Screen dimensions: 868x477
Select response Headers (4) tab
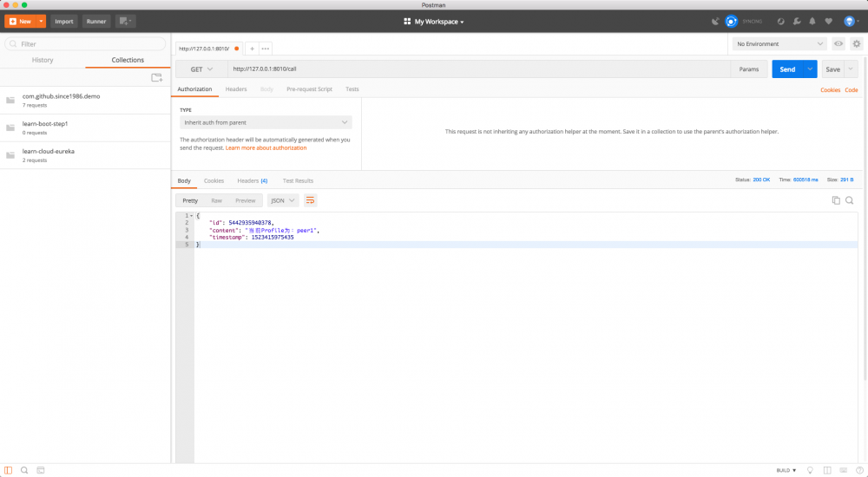click(253, 181)
